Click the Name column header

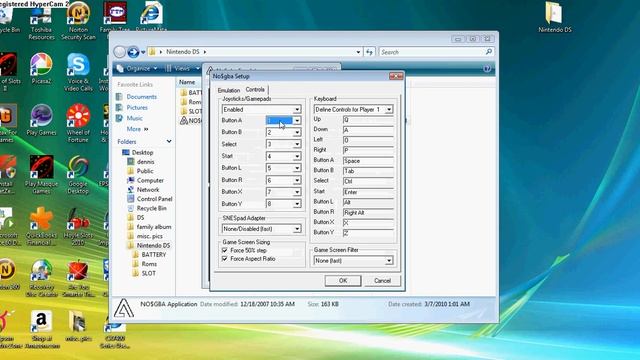[x=187, y=82]
